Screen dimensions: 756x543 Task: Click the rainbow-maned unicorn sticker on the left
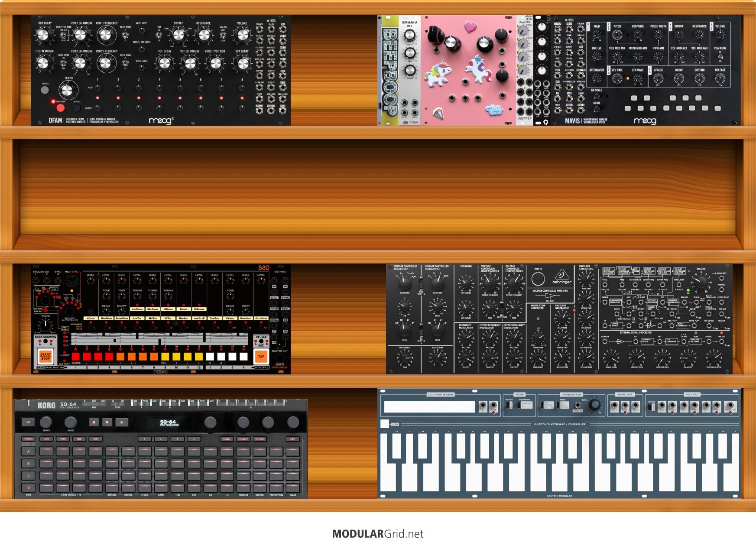[x=437, y=74]
